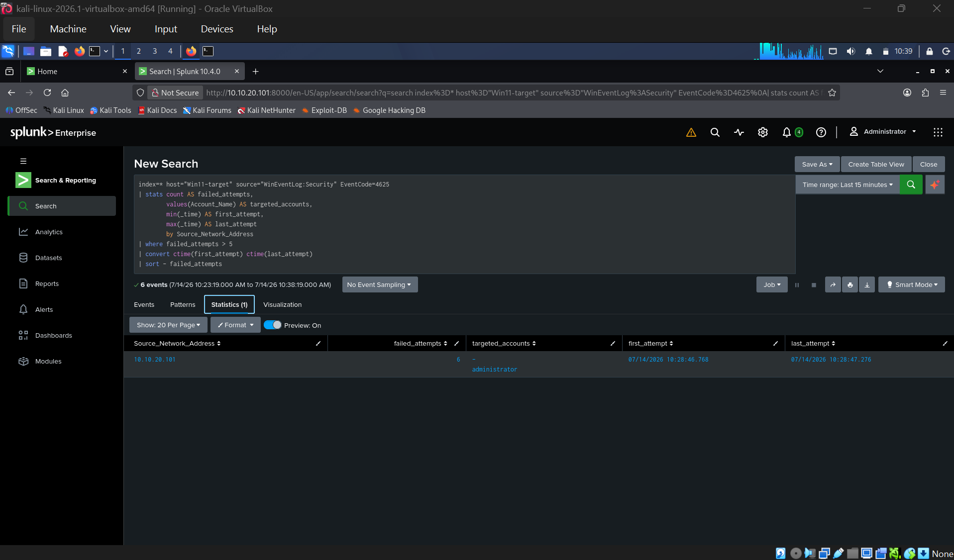Run search with green magnifier button
The height and width of the screenshot is (560, 954).
911,185
